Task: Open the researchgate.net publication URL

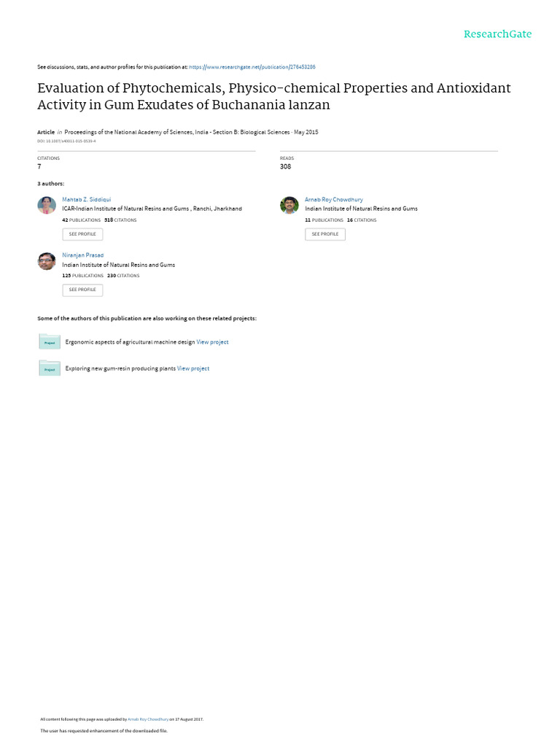Action: click(x=252, y=66)
